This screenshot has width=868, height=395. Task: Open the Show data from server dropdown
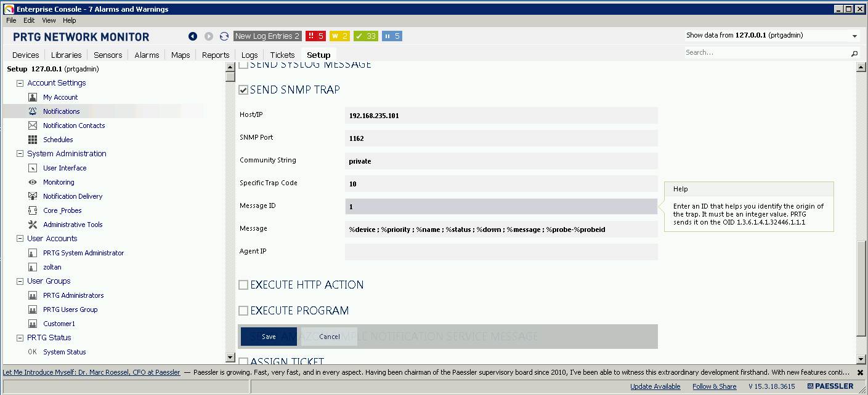(854, 36)
